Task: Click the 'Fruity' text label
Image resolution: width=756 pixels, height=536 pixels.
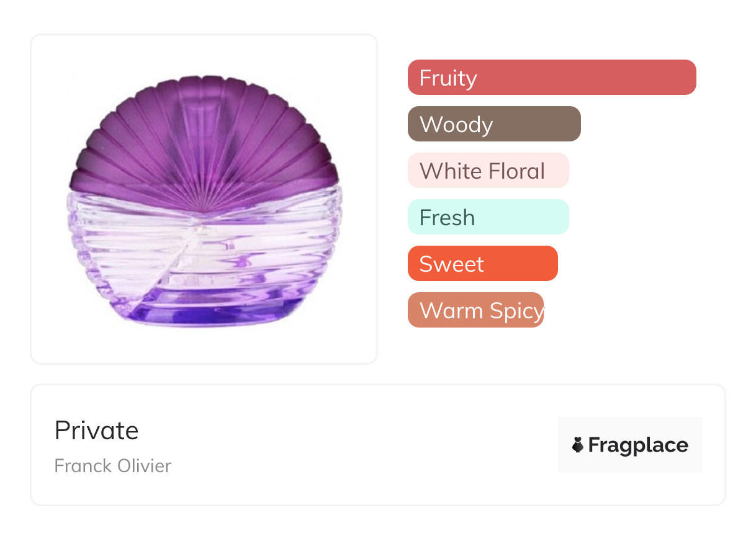Action: click(x=448, y=78)
